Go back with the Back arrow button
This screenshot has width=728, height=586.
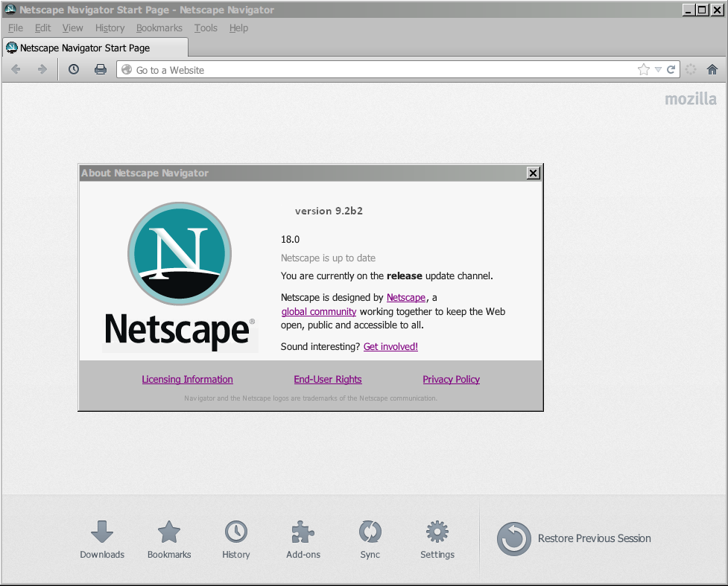pyautogui.click(x=16, y=69)
